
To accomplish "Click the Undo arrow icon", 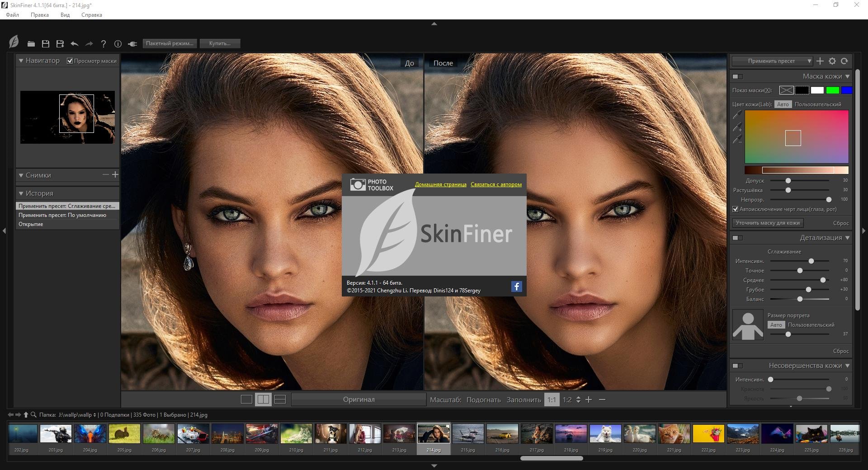I will point(75,44).
